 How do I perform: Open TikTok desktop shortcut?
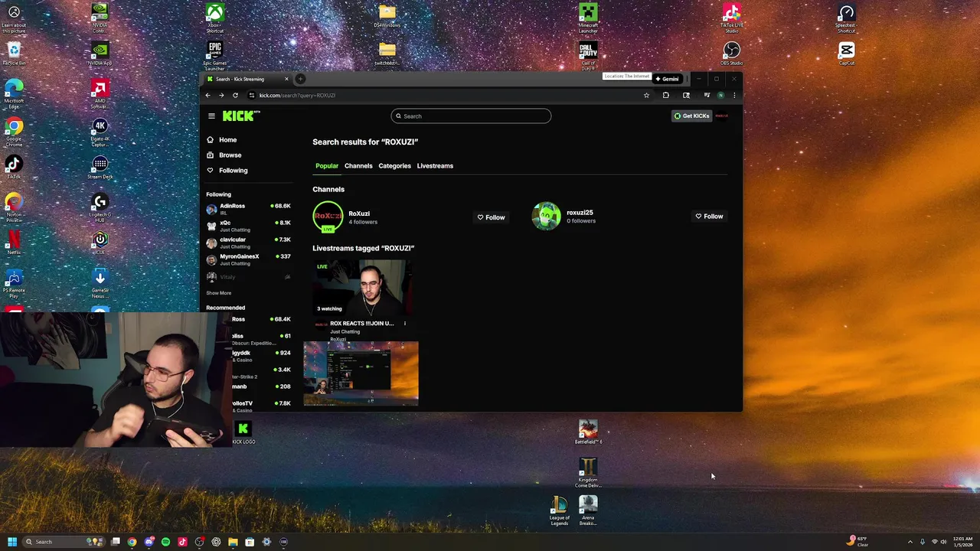pyautogui.click(x=14, y=168)
